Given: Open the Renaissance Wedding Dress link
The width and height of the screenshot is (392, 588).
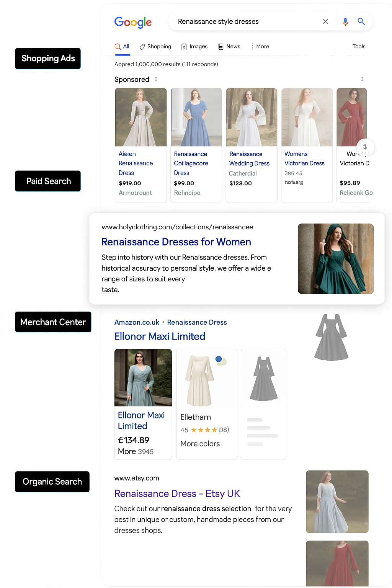Looking at the screenshot, I should tap(249, 158).
